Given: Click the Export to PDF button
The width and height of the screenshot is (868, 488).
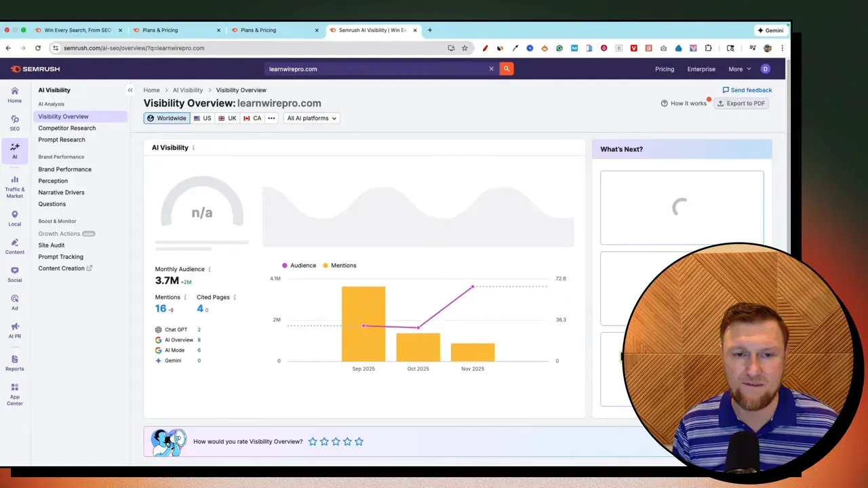Looking at the screenshot, I should coord(741,103).
